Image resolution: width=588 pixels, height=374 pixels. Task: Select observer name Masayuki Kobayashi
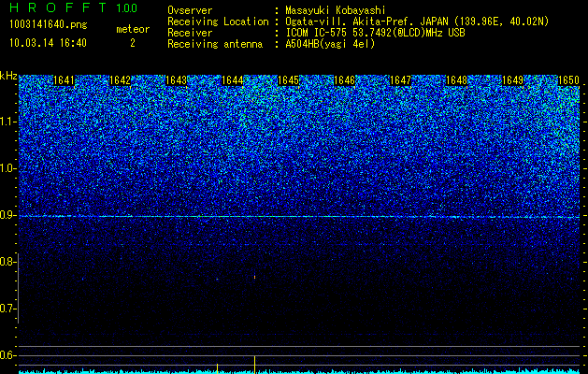336,11
